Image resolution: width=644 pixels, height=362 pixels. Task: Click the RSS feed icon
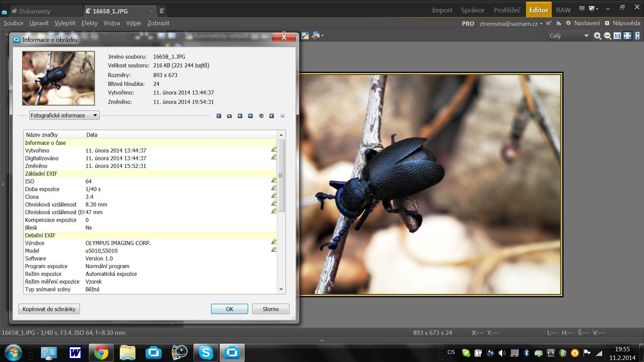coord(558,23)
